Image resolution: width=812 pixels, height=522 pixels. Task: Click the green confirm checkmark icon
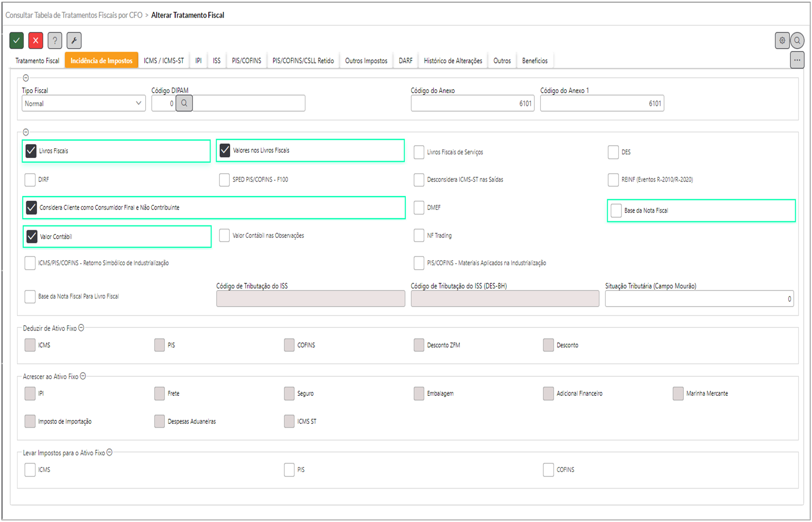16,40
